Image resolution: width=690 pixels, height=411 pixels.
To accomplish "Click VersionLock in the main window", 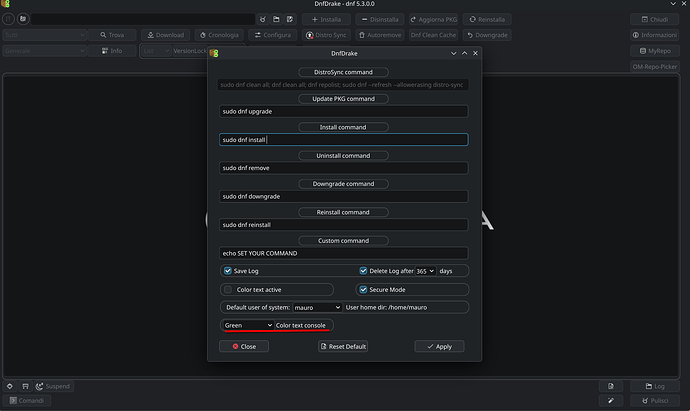I will (190, 51).
